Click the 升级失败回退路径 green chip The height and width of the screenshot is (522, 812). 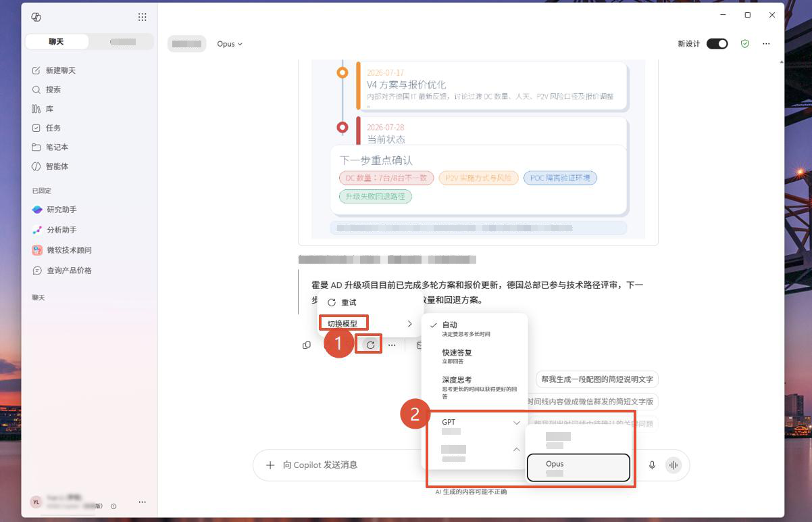tap(375, 197)
